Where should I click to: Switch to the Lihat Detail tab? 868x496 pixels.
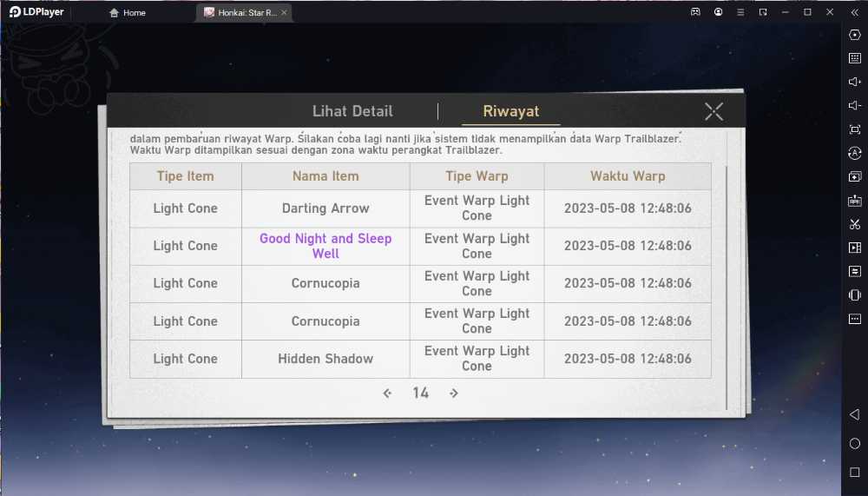[x=352, y=111]
